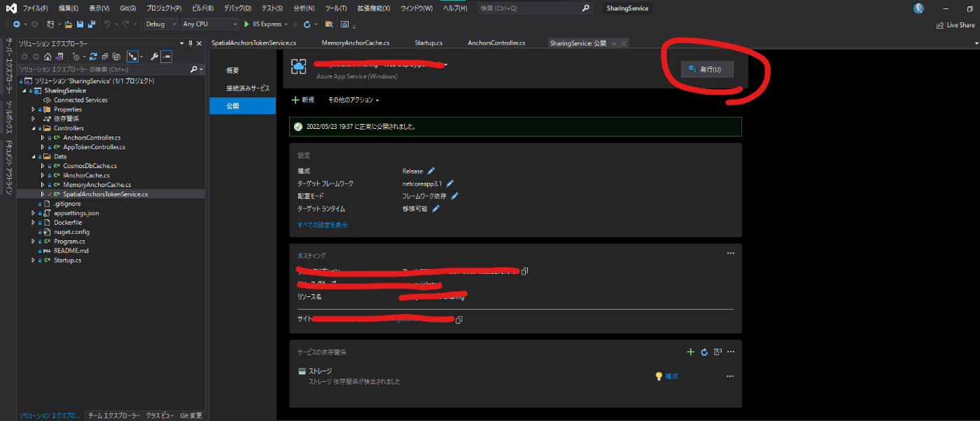Open the publish profile selector dropdown arrow
The image size is (980, 421).
[445, 64]
